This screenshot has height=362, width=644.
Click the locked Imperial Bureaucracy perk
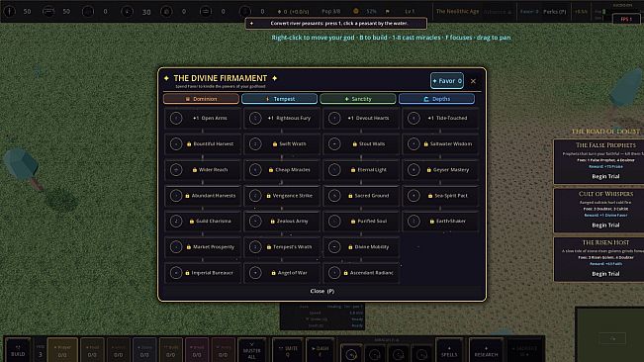[203, 273]
